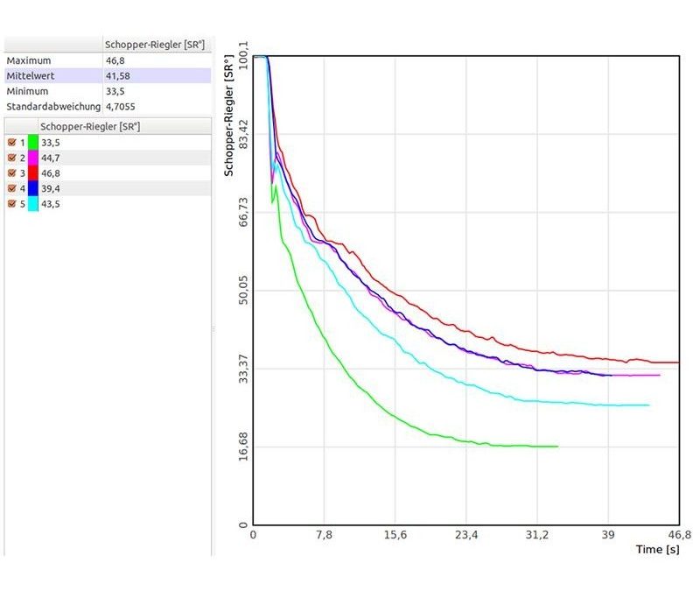The width and height of the screenshot is (700, 591).
Task: Click the 39,4 value of series 4
Action: click(52, 188)
